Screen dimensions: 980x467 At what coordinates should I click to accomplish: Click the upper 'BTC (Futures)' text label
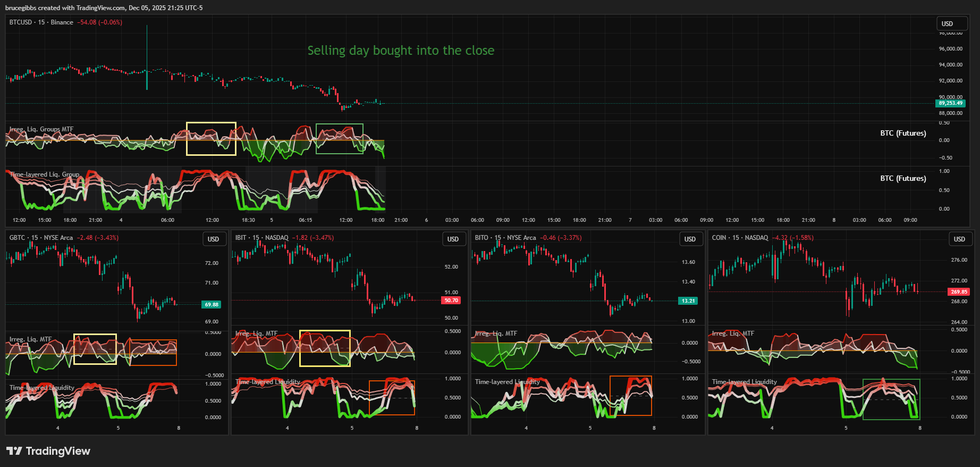(902, 133)
